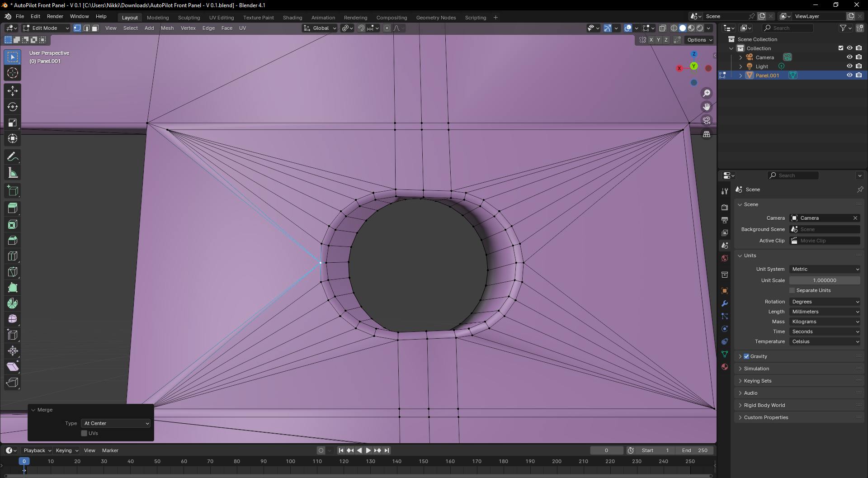Image resolution: width=868 pixels, height=478 pixels.
Task: Open Global transform orientation dropdown
Action: point(320,28)
